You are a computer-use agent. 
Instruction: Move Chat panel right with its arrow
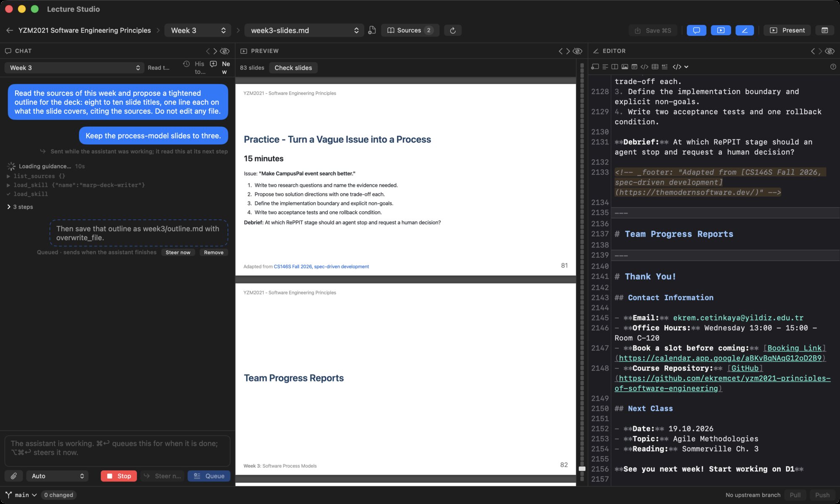click(215, 51)
